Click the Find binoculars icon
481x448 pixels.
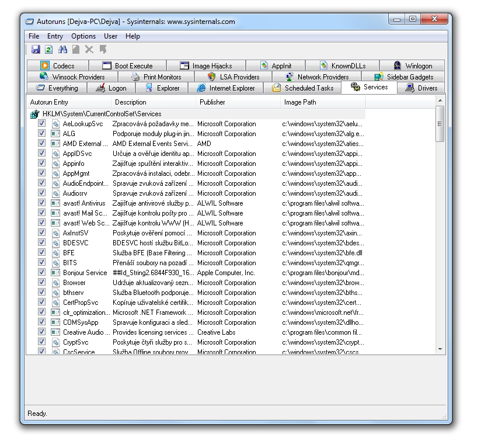click(x=62, y=50)
